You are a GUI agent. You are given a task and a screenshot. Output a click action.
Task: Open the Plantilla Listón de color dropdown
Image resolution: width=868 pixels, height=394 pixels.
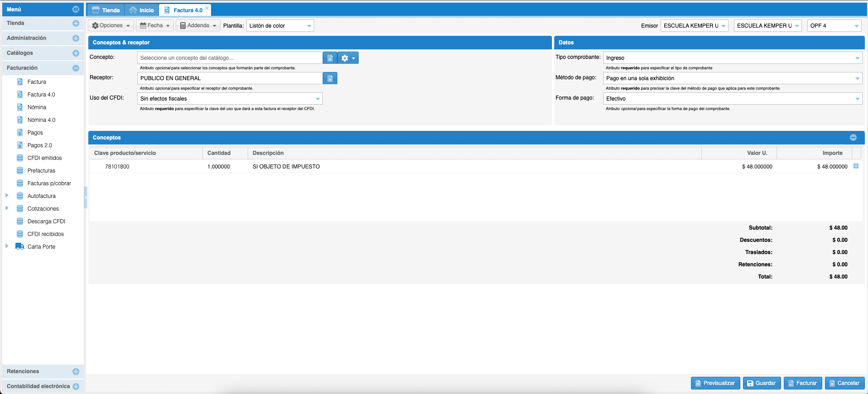309,26
